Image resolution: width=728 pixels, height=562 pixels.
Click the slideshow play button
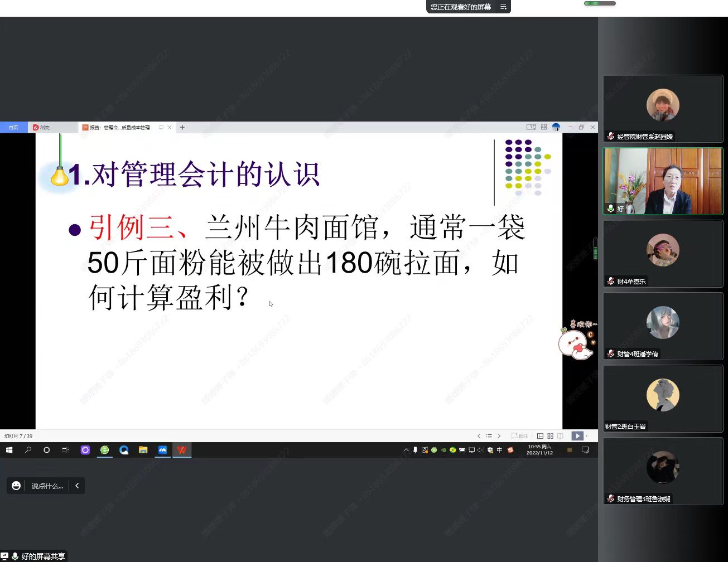coord(577,436)
